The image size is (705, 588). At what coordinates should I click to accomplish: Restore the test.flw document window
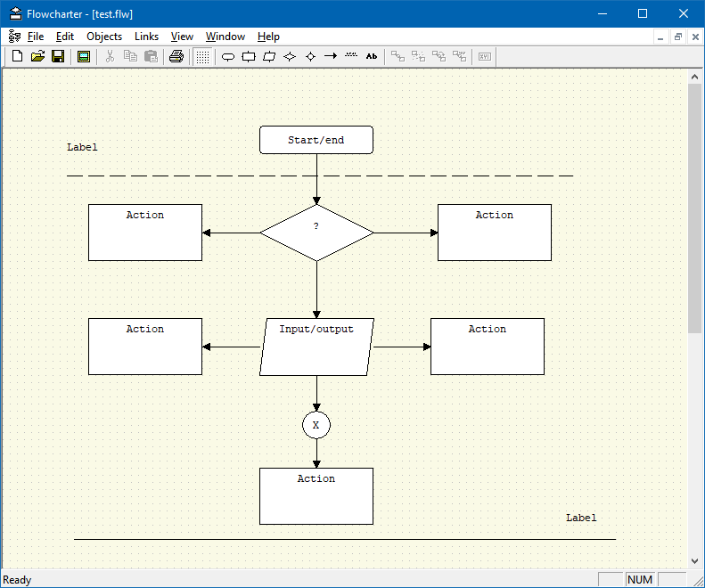(678, 37)
